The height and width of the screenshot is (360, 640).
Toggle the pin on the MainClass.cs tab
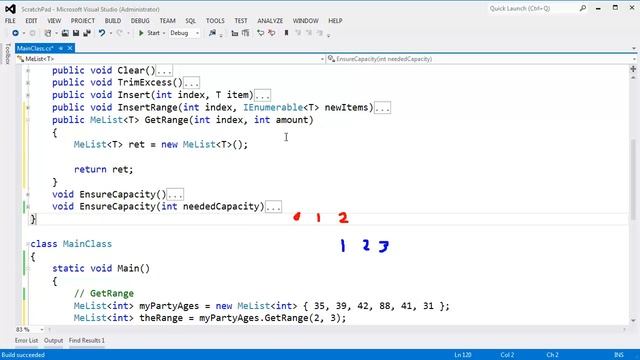pyautogui.click(x=60, y=48)
